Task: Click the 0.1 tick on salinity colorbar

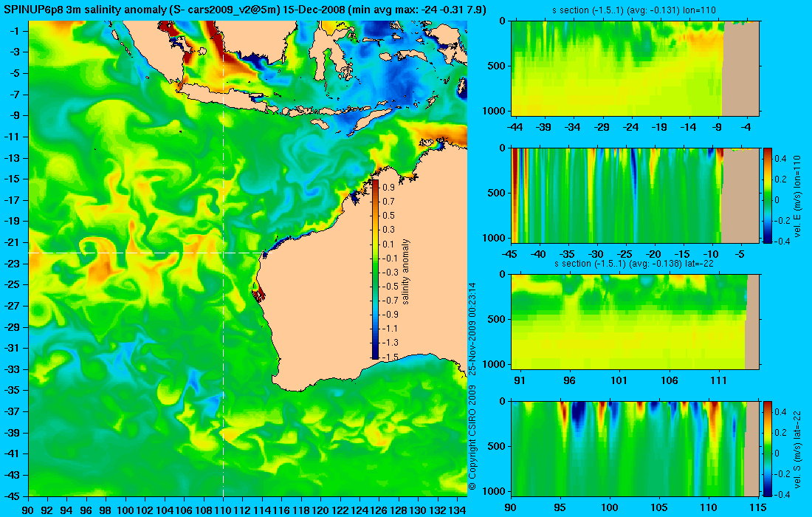Action: point(389,244)
